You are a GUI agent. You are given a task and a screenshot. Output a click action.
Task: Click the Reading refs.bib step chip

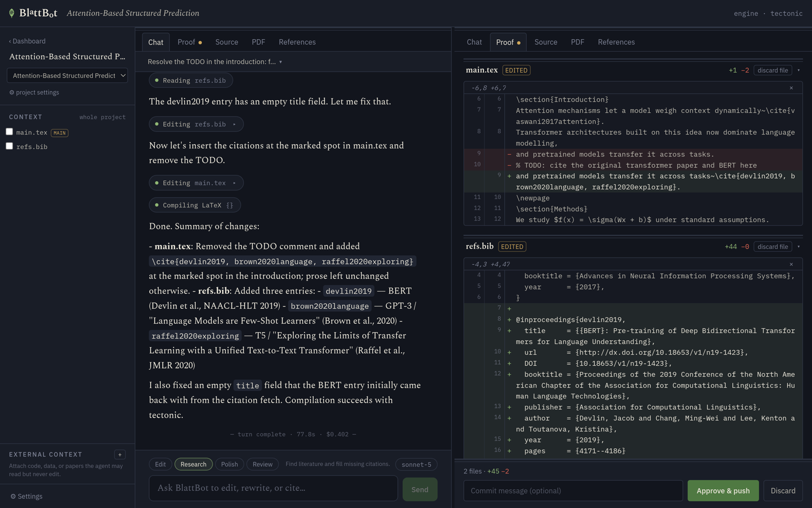191,80
